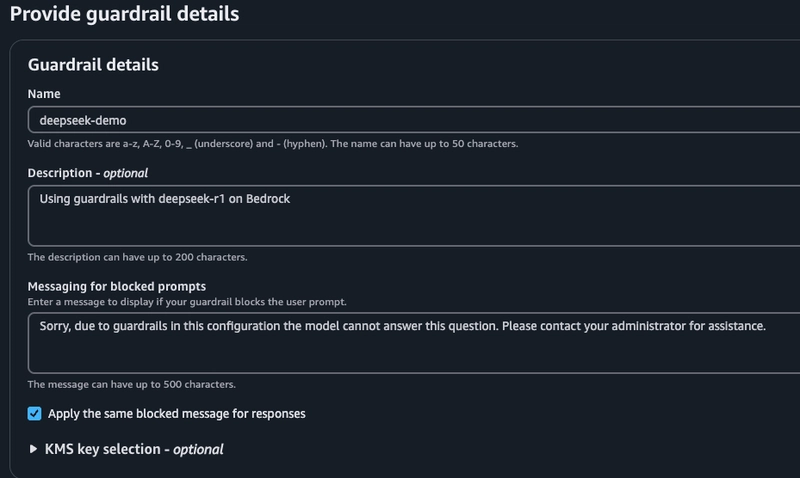Click the 500 characters limit hint
This screenshot has height=478, width=800.
click(x=131, y=384)
